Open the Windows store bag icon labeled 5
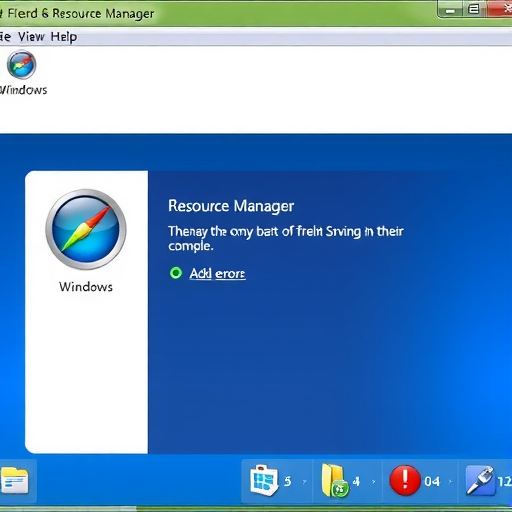 264,480
